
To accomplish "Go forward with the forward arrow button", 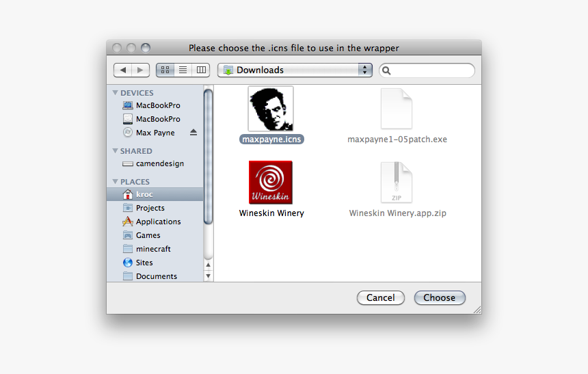I will pyautogui.click(x=141, y=70).
